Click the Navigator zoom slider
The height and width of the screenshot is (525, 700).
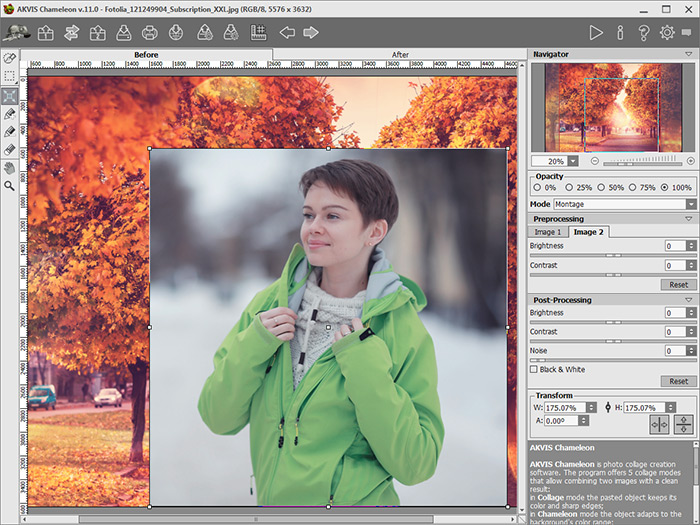tap(642, 164)
